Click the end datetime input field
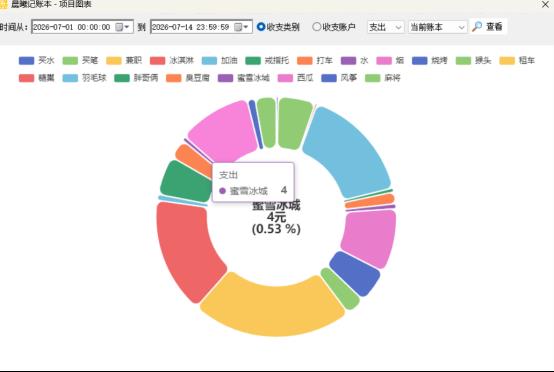Image resolution: width=554 pixels, height=372 pixels. (x=201, y=27)
